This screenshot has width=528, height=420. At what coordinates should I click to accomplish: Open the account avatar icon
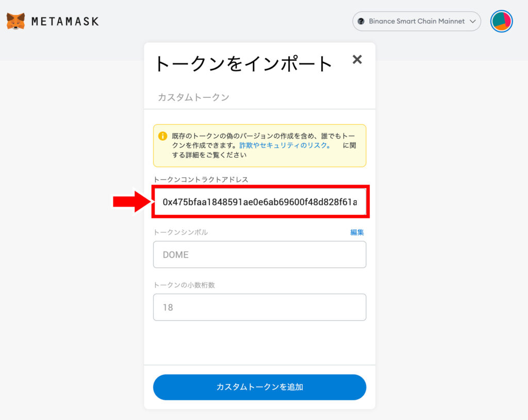(501, 21)
